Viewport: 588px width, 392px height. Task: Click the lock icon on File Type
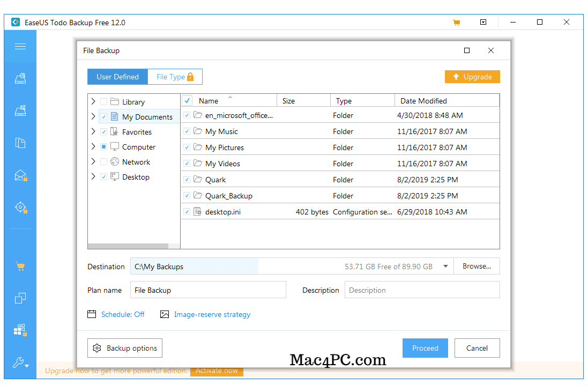[190, 77]
